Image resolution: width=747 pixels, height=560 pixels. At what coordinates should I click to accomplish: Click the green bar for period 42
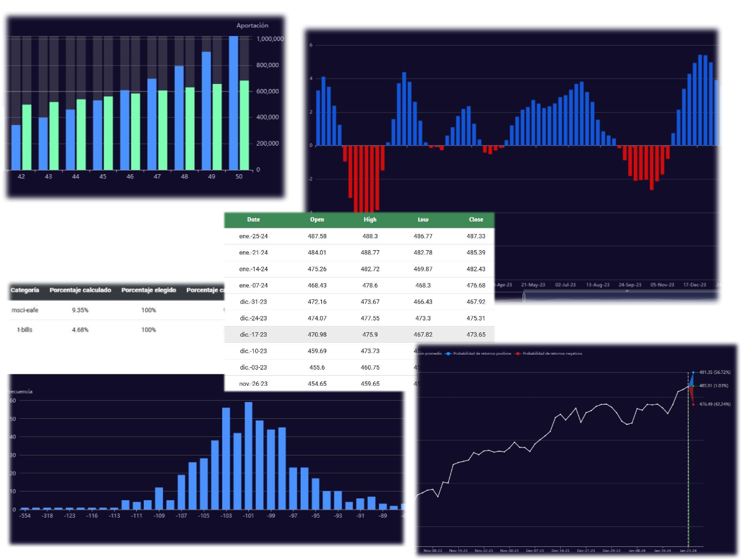(27, 137)
